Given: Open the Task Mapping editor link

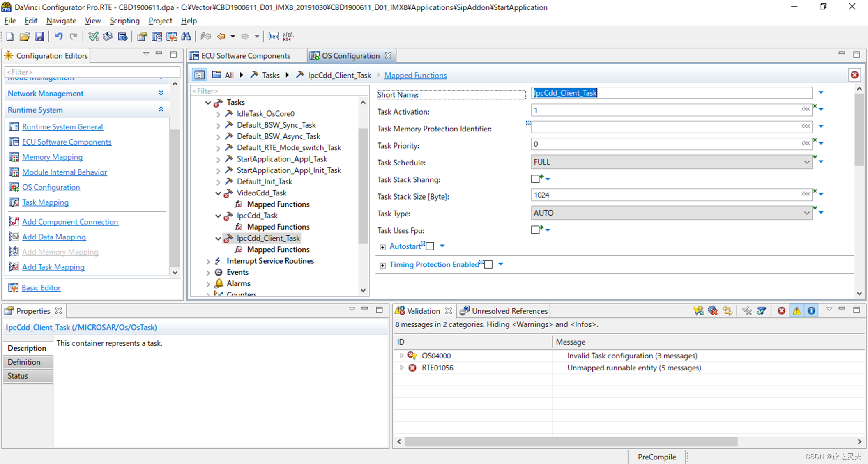Looking at the screenshot, I should [x=45, y=202].
